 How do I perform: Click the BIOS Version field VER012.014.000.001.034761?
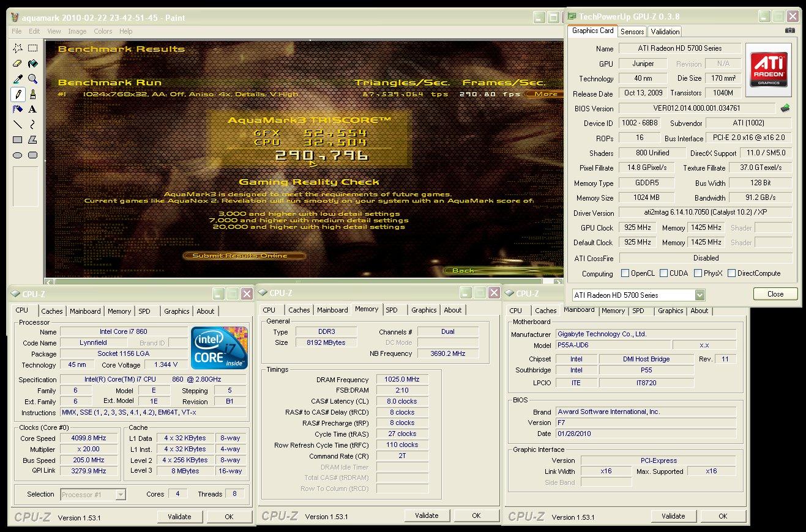point(697,108)
